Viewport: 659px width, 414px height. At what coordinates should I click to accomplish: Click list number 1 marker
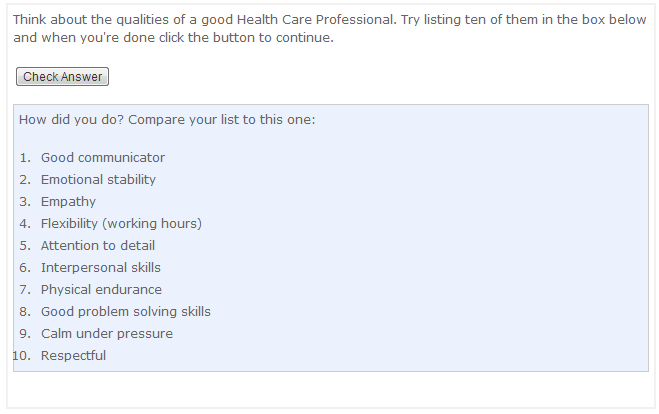25,158
